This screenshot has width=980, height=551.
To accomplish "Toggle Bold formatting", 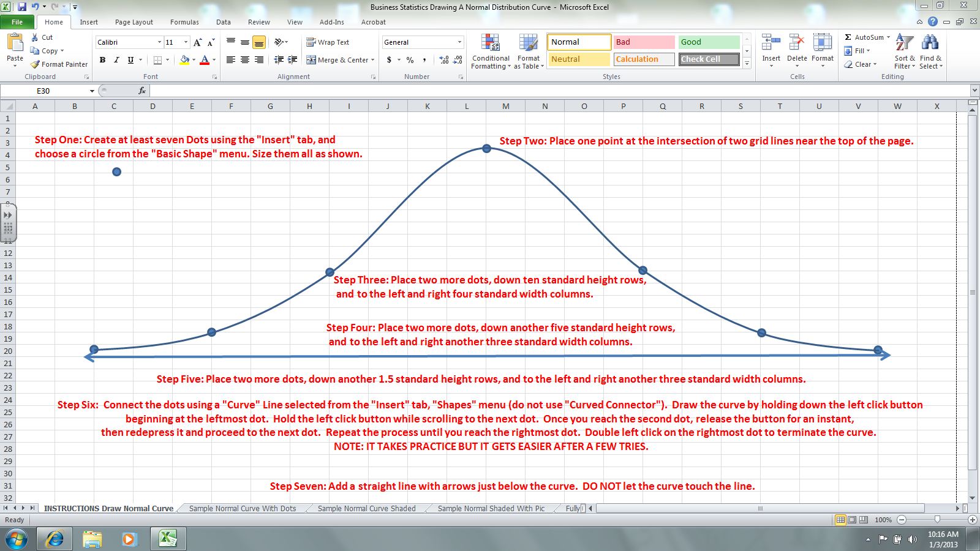I will 102,60.
